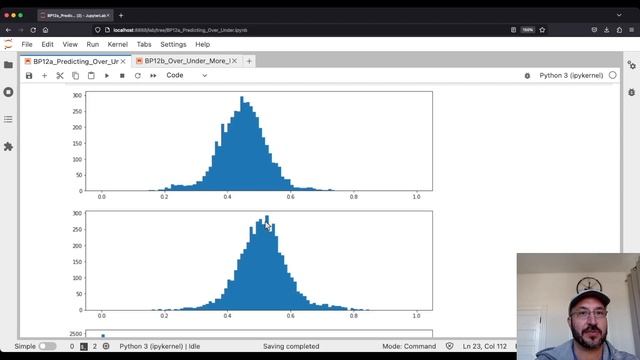
Task: Click the JupyterLab logo icon
Action: point(8,44)
